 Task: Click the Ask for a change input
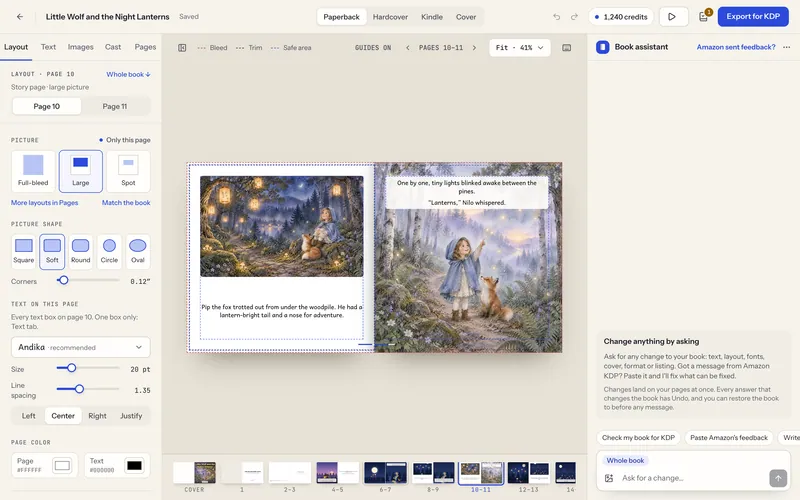click(691, 478)
